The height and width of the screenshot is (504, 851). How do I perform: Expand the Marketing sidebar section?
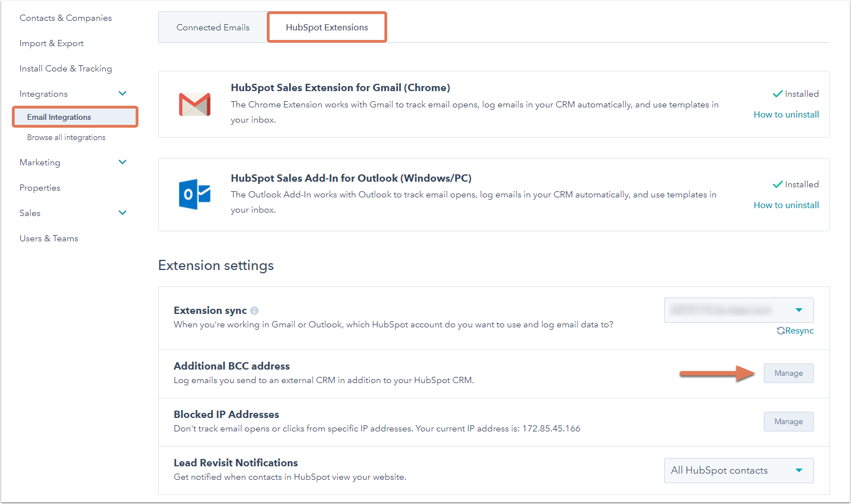click(123, 163)
